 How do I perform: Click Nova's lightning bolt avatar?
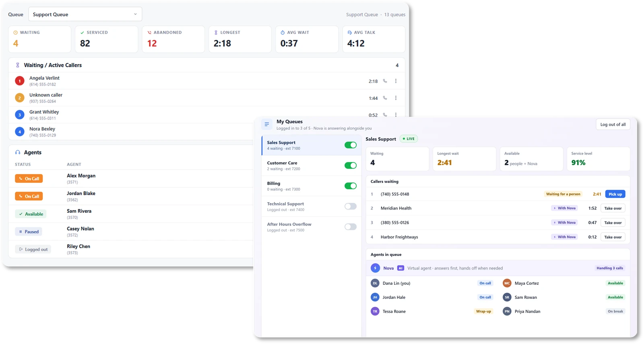[x=375, y=268]
